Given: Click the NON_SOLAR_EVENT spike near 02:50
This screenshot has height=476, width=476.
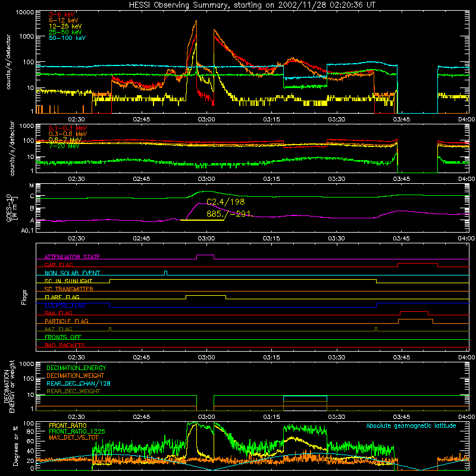Looking at the screenshot, I should 165,273.
